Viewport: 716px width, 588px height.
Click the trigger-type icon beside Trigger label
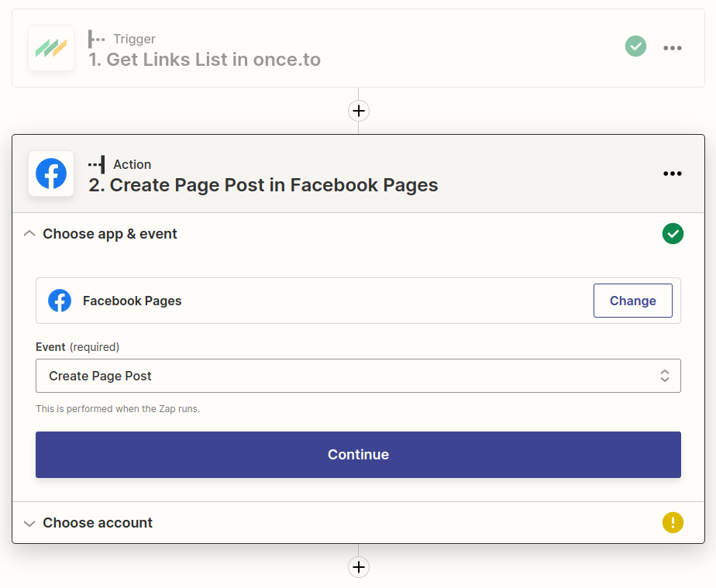coord(96,40)
